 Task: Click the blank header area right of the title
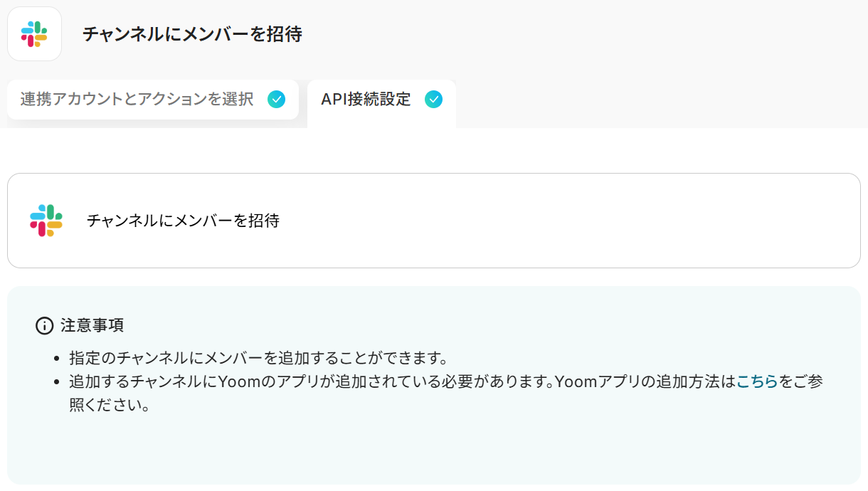pos(569,34)
